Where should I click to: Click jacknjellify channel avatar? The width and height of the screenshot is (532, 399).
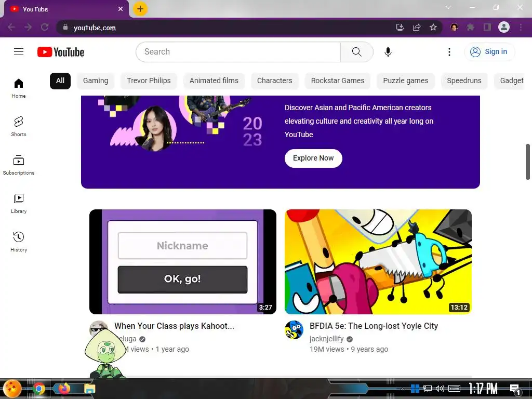[x=294, y=330]
